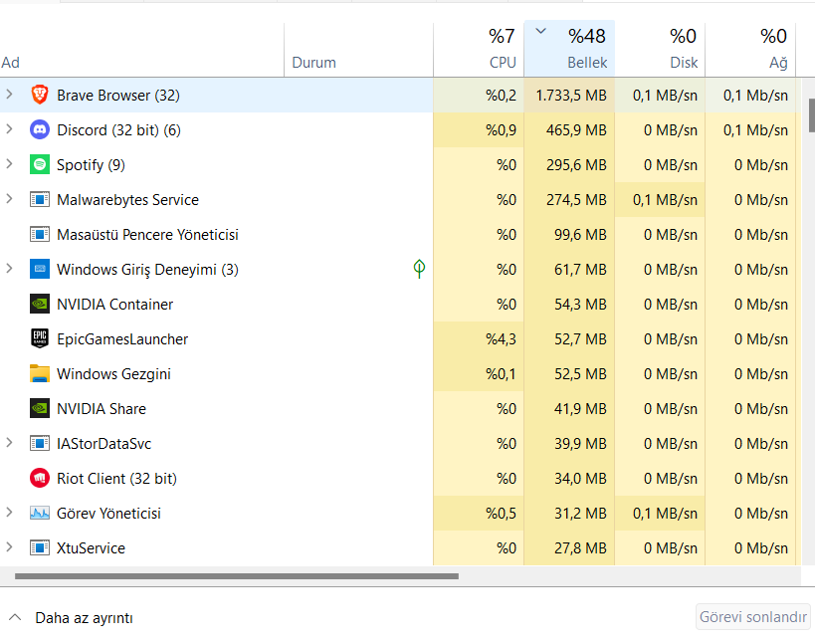
Task: Click the EpicGamesLauncher icon
Action: (x=40, y=339)
